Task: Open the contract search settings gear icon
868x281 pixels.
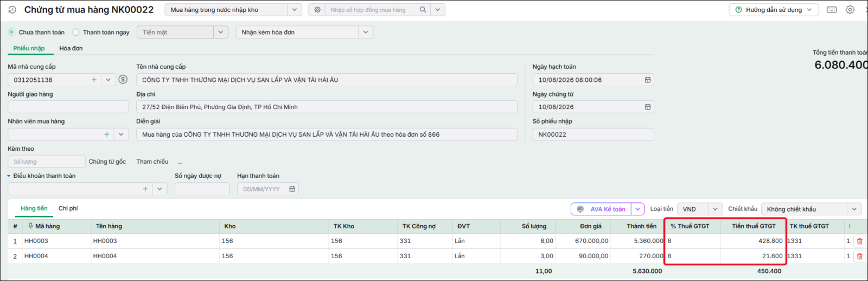Action: pos(317,10)
